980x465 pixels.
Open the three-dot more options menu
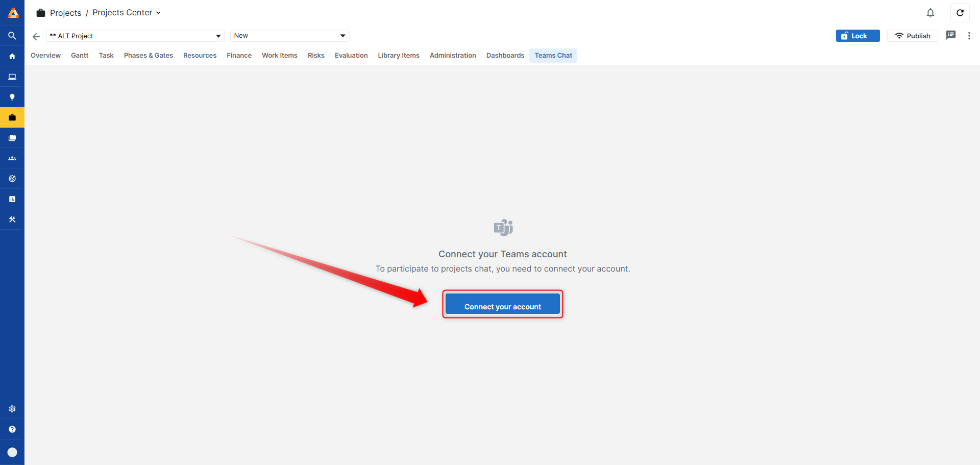point(969,36)
